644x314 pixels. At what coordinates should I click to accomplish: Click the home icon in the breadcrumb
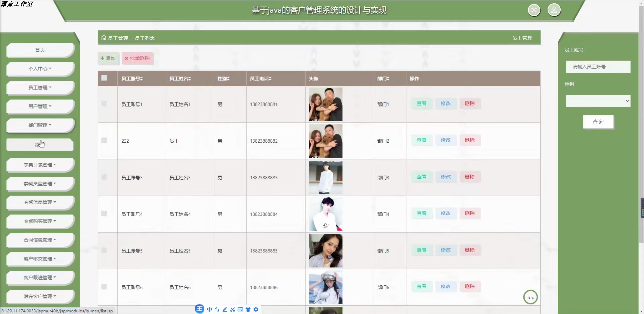pyautogui.click(x=104, y=38)
